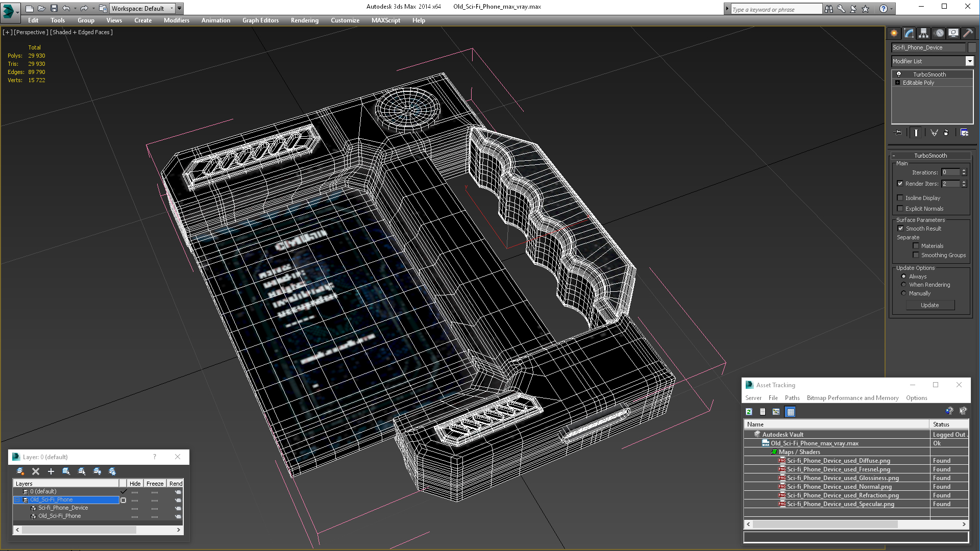Open the Modify command panel tab

point(909,33)
